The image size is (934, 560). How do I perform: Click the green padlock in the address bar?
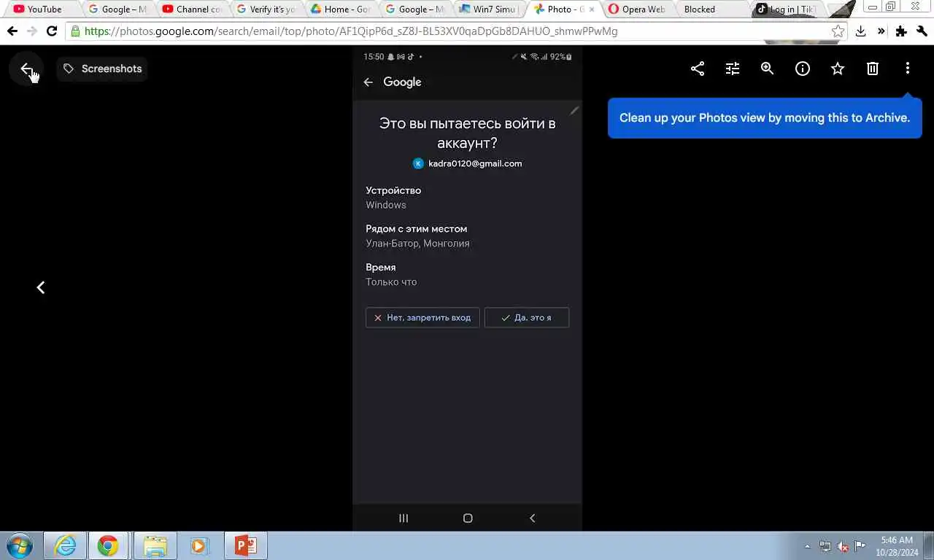75,31
